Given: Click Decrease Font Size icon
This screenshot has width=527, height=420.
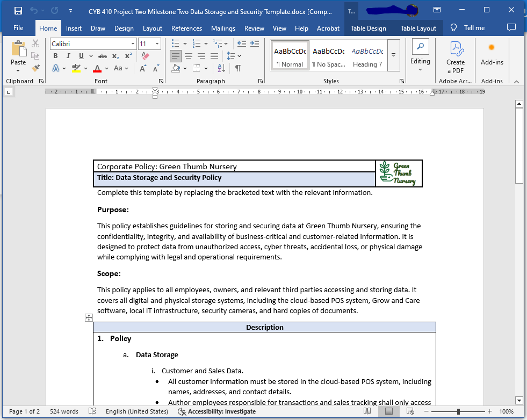Looking at the screenshot, I should (x=156, y=68).
